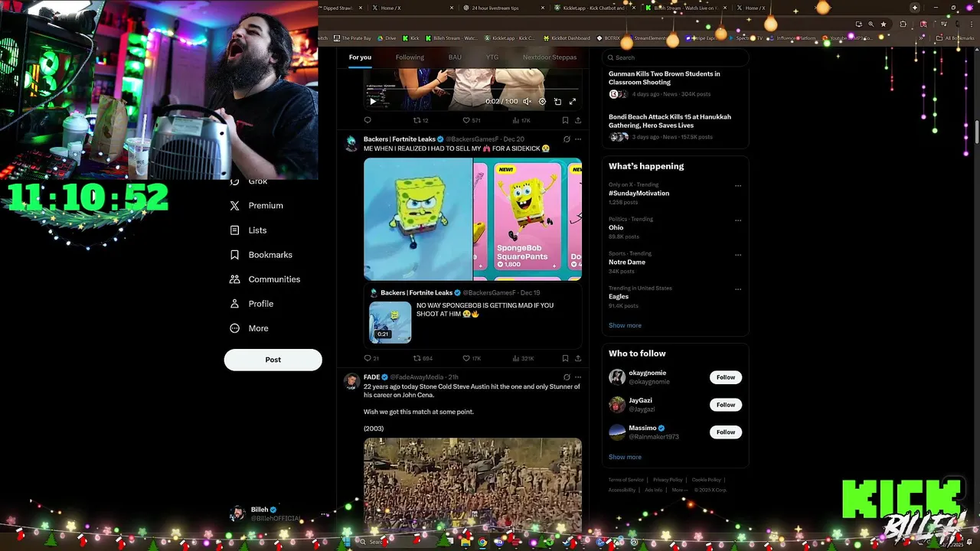Open the quoted post's 0:21 video thumbnail

point(390,322)
